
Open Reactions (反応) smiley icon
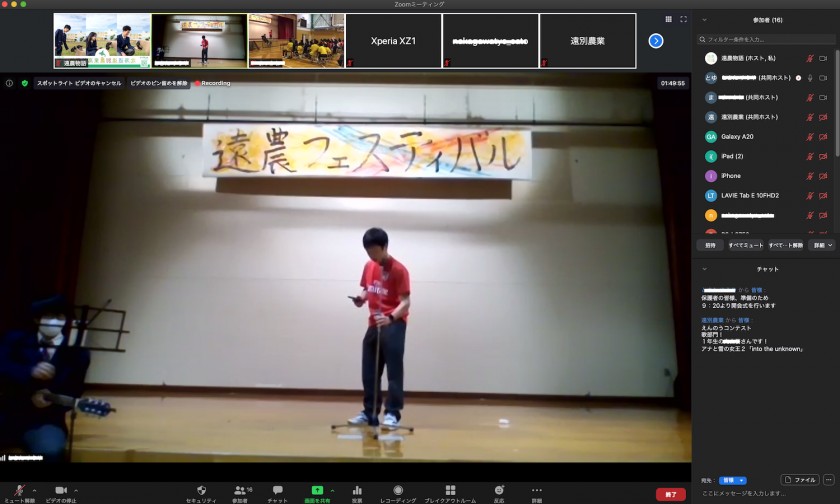point(499,490)
